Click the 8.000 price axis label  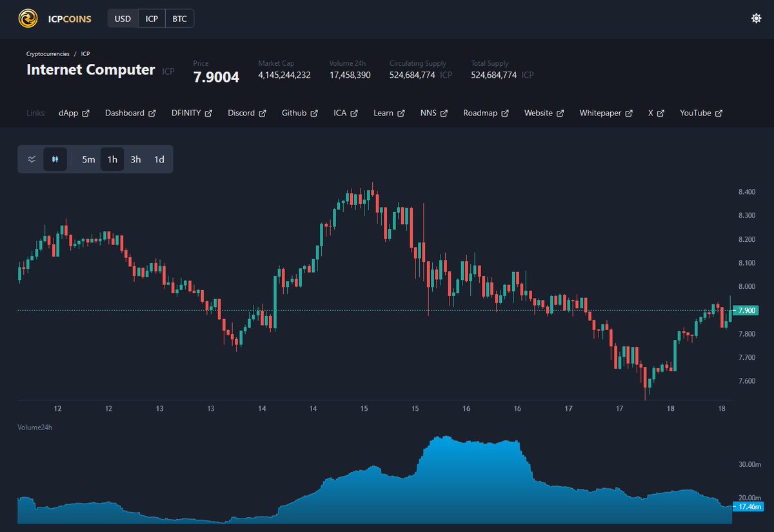pos(748,286)
